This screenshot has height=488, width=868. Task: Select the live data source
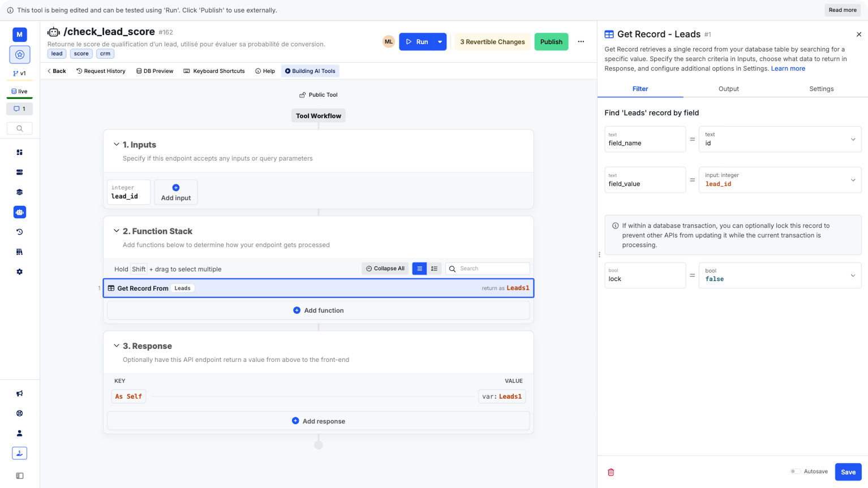click(20, 91)
